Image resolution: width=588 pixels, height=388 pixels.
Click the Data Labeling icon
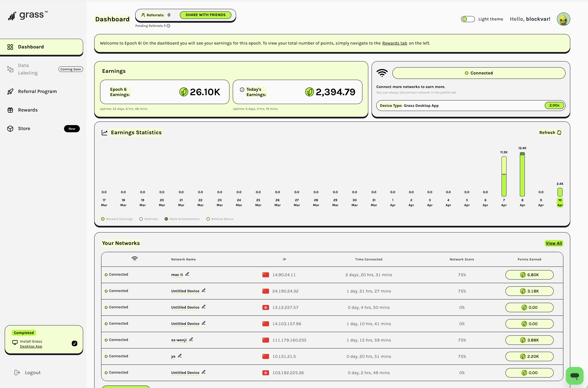coord(10,69)
